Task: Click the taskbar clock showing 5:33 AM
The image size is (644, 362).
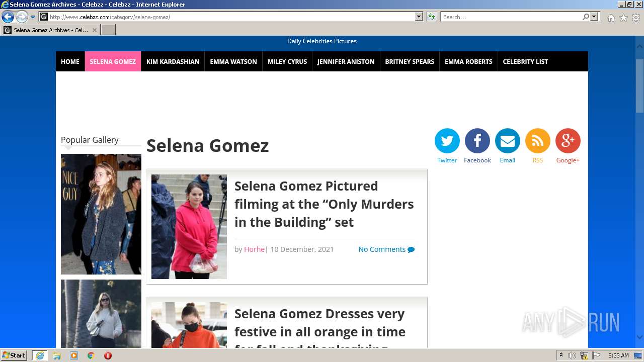Action: [618, 355]
